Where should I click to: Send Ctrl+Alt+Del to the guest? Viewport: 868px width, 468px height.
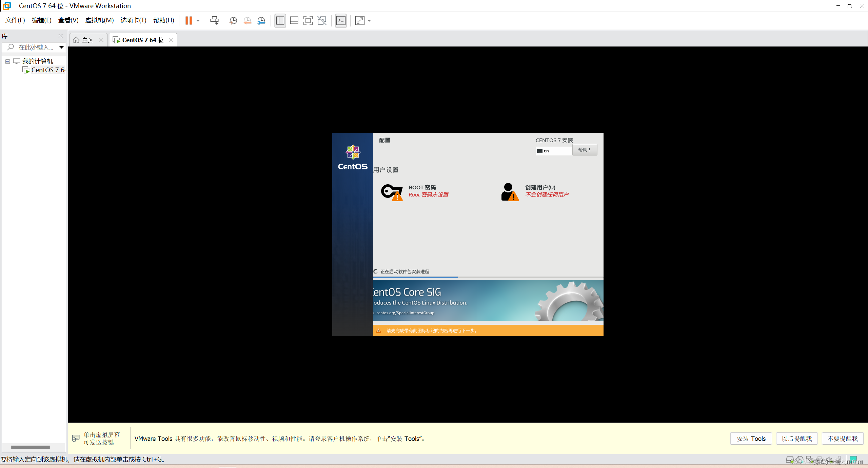click(214, 20)
